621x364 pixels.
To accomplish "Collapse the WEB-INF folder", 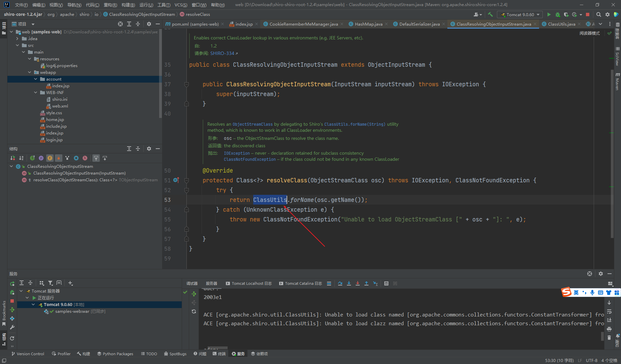I will pyautogui.click(x=36, y=92).
